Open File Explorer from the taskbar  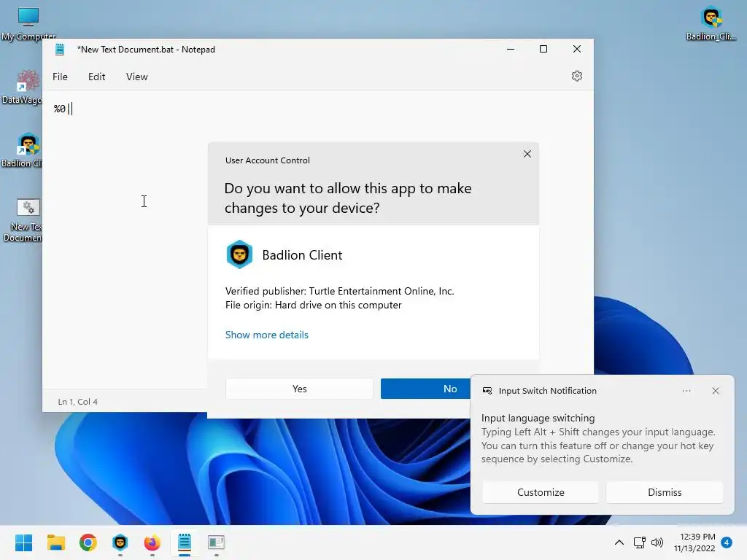(x=55, y=542)
